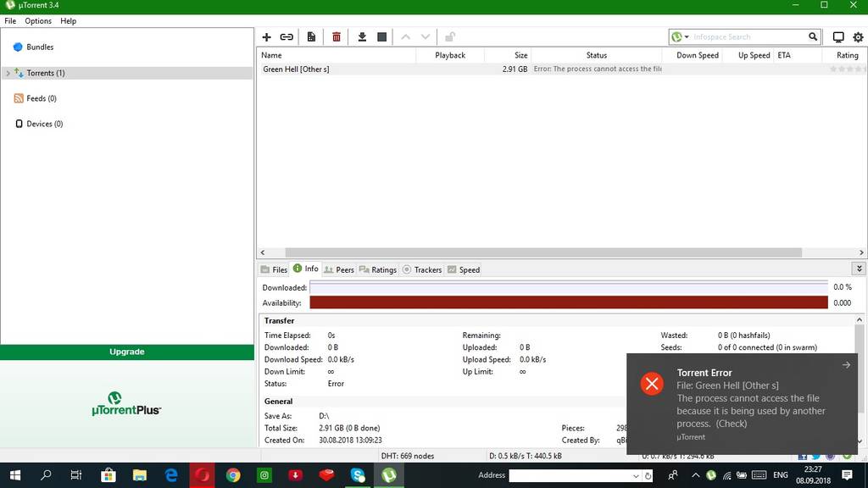The width and height of the screenshot is (868, 488).
Task: Select Torrents (1) in the sidebar
Action: pyautogui.click(x=127, y=73)
